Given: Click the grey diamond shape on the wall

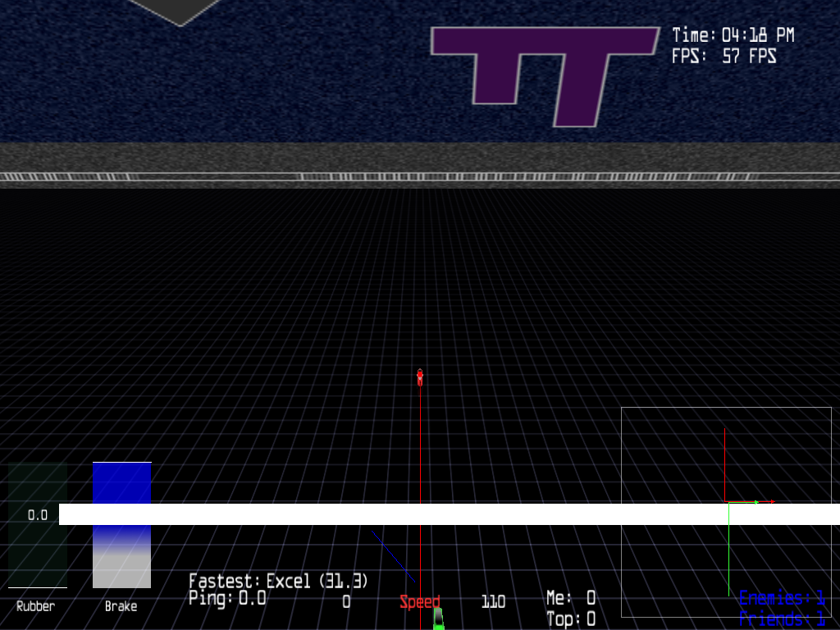Looking at the screenshot, I should [179, 10].
